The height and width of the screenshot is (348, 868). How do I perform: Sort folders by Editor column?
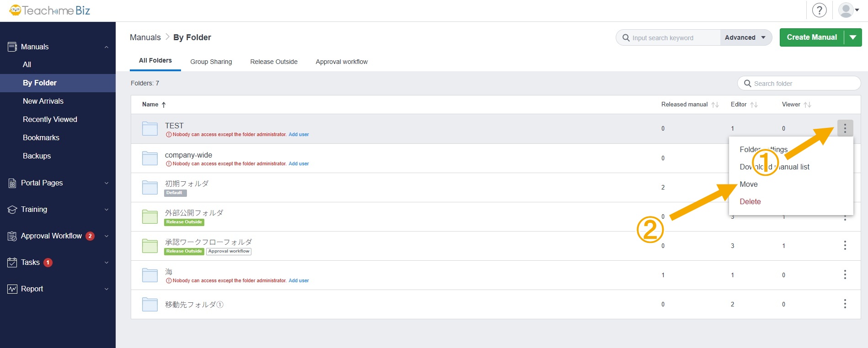(754, 105)
